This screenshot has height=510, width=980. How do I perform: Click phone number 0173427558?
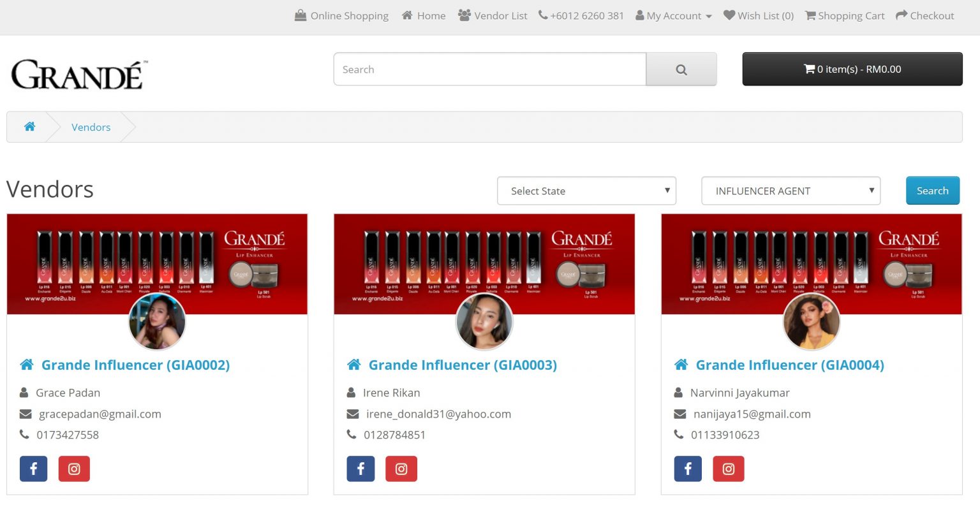point(68,435)
